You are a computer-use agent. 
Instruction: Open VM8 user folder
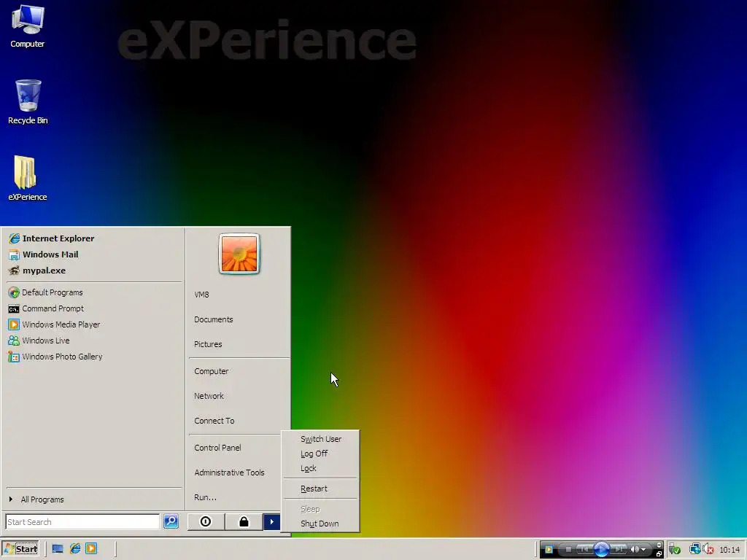(201, 295)
